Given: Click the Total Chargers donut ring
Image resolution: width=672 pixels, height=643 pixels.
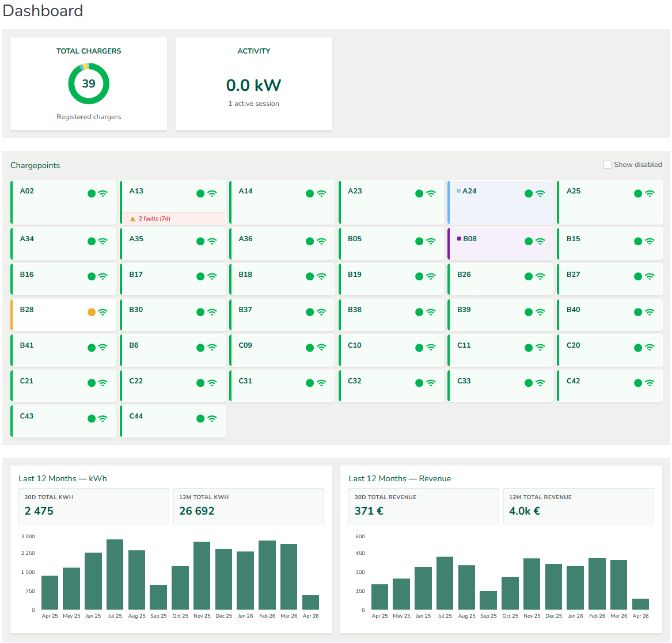Looking at the screenshot, I should pyautogui.click(x=88, y=83).
